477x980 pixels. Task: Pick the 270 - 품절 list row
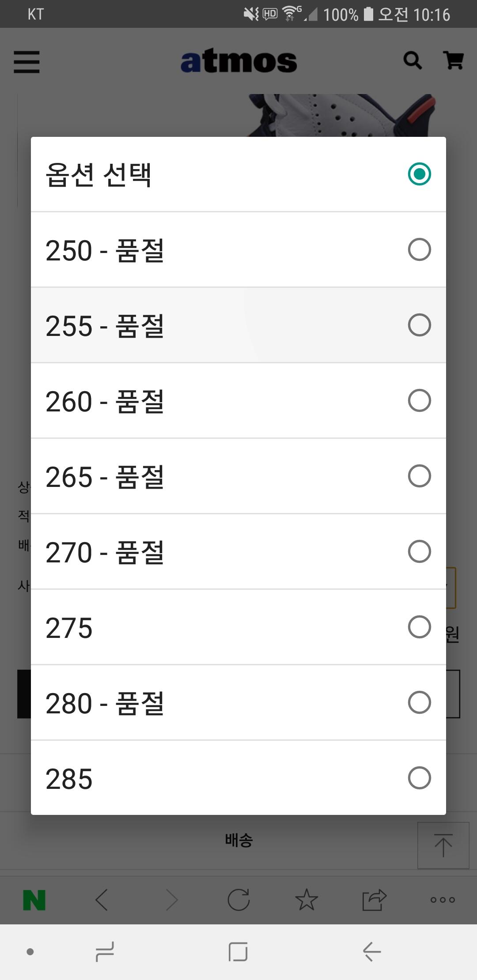[238, 552]
